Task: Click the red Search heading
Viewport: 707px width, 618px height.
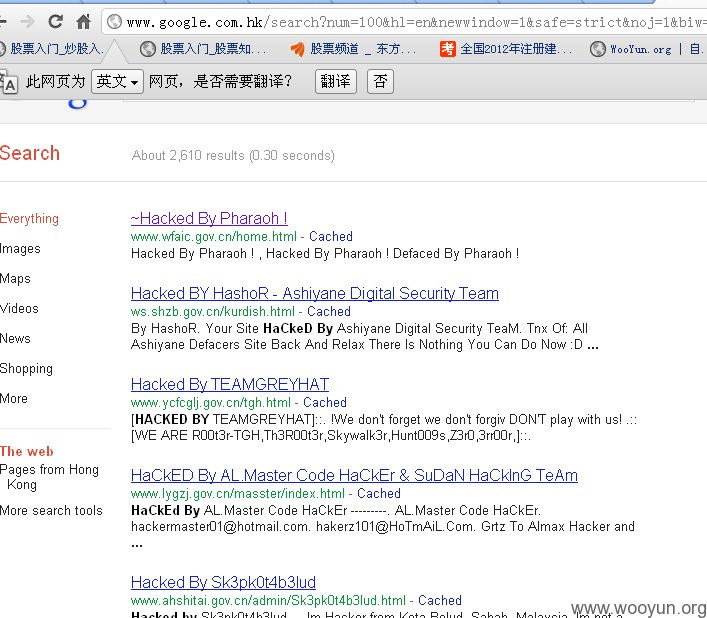Action: 30,153
